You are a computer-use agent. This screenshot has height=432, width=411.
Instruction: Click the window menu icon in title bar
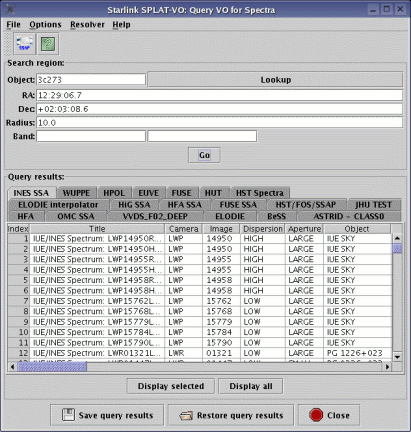click(10, 9)
